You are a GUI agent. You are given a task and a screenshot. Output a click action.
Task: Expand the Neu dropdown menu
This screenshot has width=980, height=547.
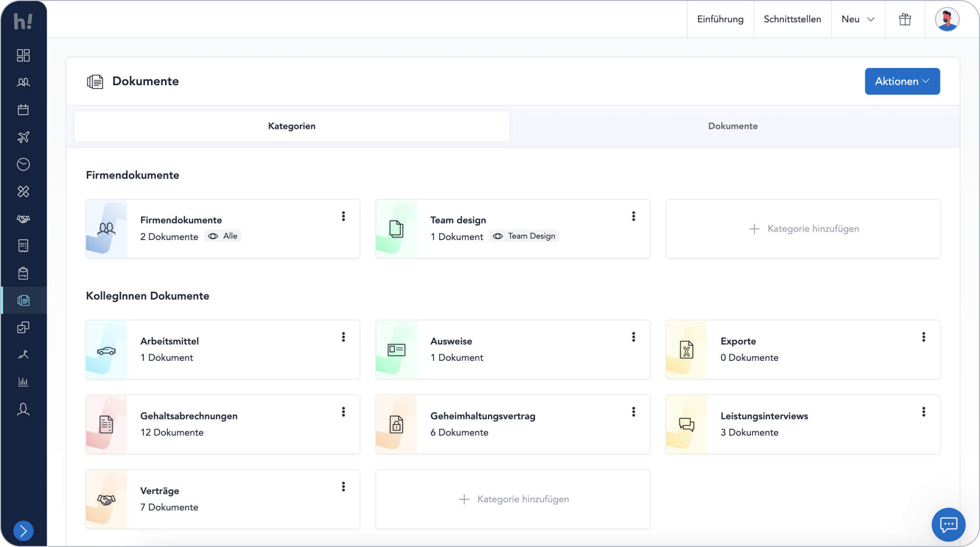(858, 19)
